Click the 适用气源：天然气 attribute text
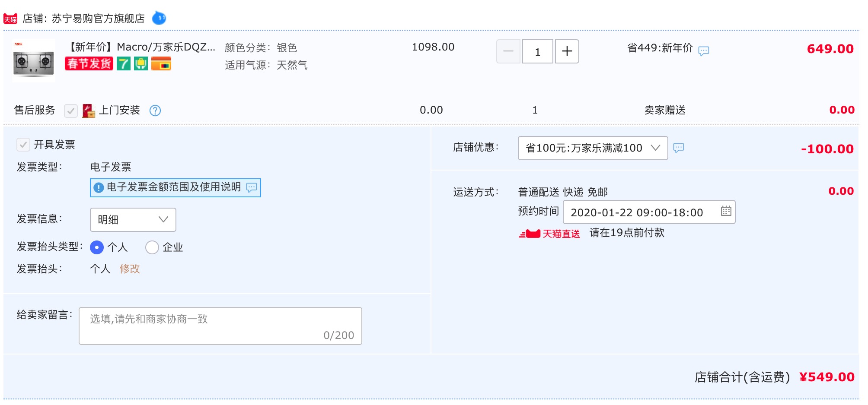The width and height of the screenshot is (868, 405). click(266, 65)
